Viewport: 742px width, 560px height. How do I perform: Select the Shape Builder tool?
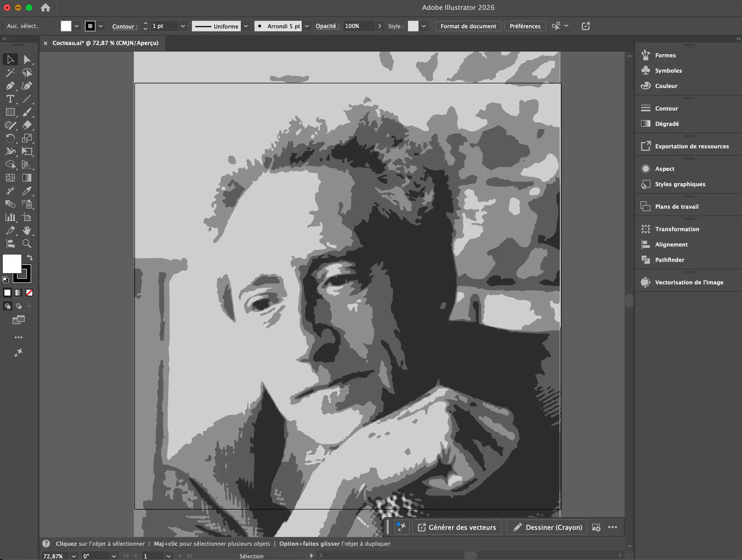point(10,165)
